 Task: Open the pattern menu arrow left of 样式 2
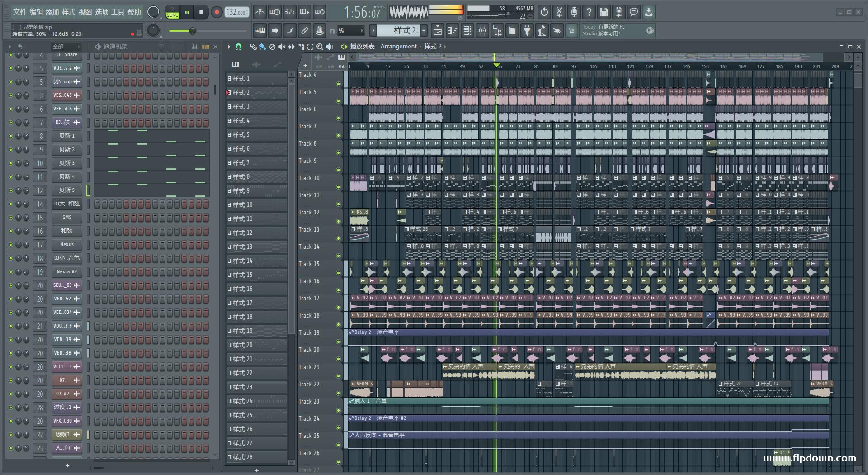click(373, 31)
